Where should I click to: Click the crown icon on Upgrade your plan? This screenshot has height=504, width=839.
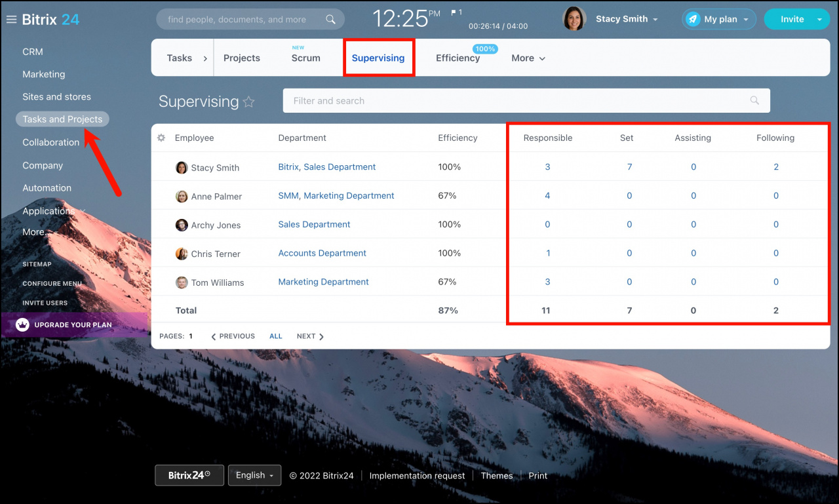click(23, 324)
